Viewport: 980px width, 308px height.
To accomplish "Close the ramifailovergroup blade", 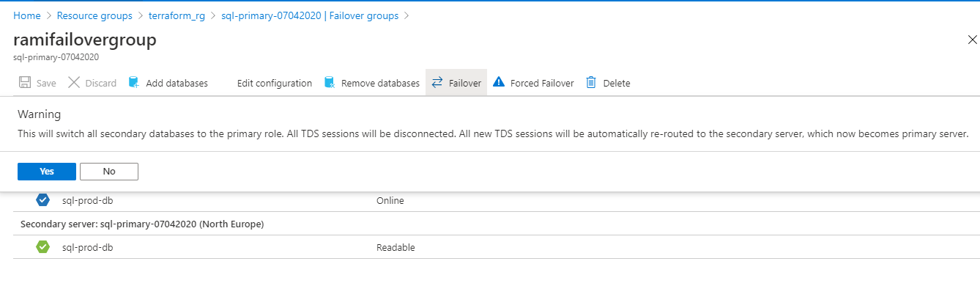I will click(972, 40).
